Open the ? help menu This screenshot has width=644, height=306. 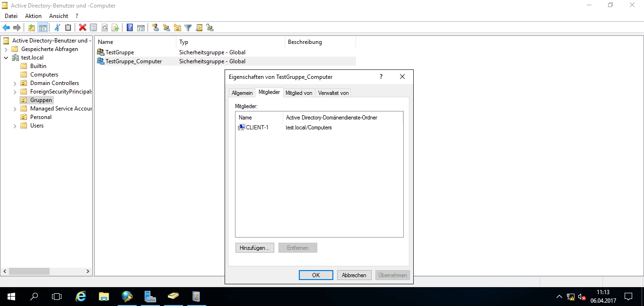click(77, 16)
